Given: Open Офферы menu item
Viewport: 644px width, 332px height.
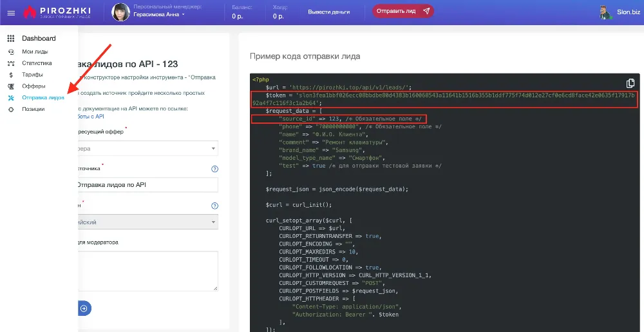Looking at the screenshot, I should point(33,86).
